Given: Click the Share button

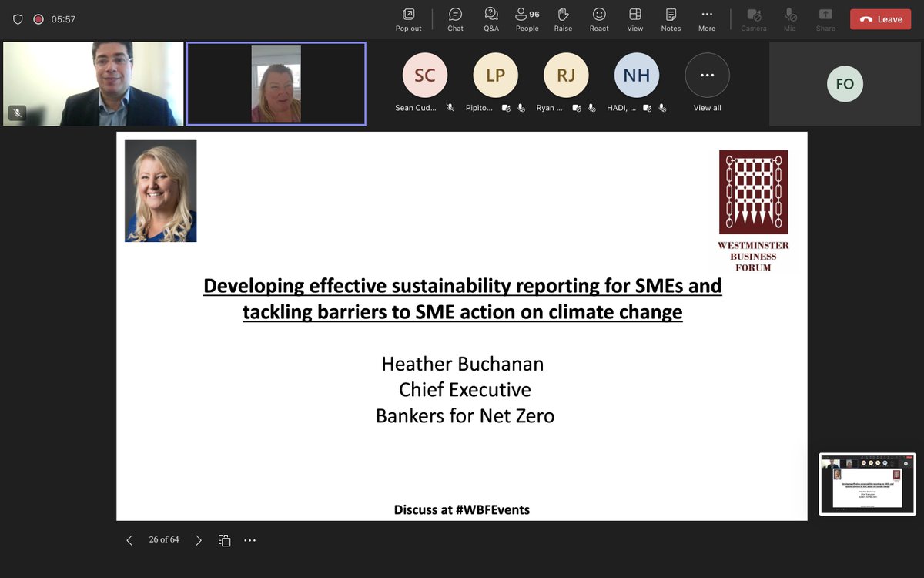Looking at the screenshot, I should (x=825, y=18).
